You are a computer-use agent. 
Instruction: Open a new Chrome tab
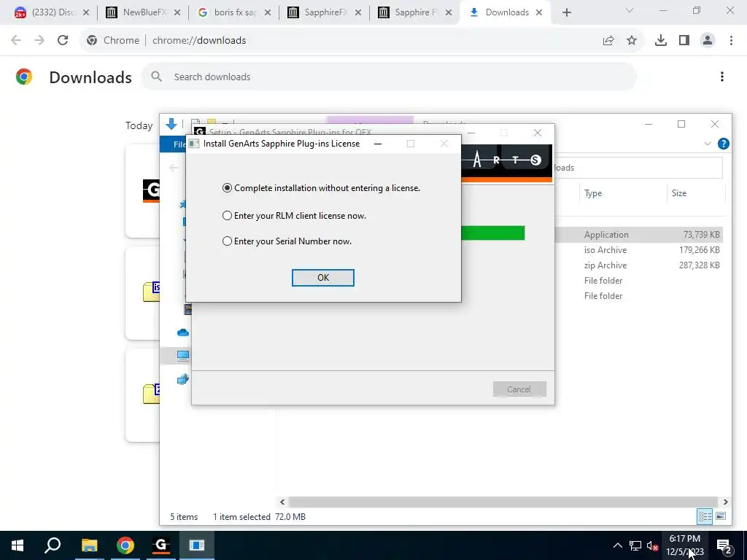tap(566, 13)
